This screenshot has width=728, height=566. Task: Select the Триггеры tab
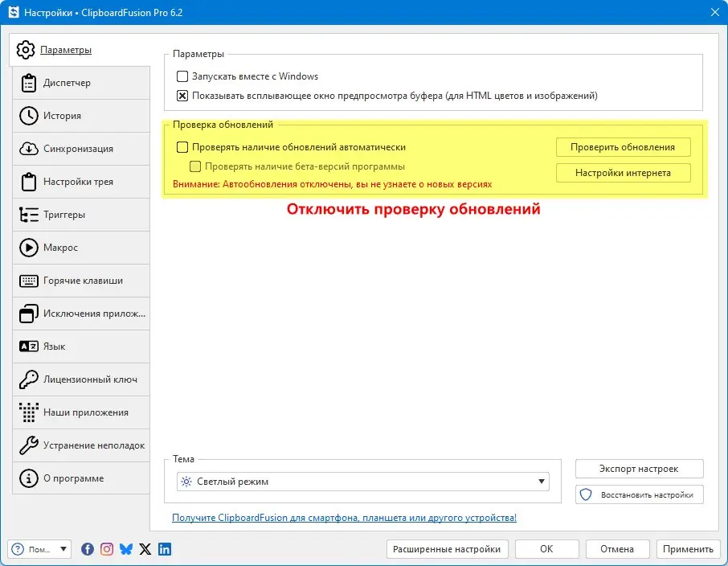[x=81, y=215]
